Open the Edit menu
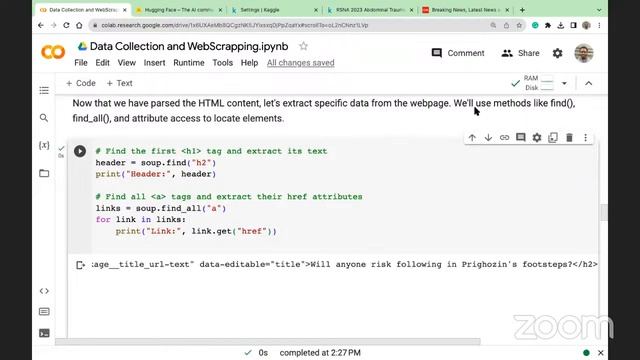This screenshot has height=360, width=640. [102, 63]
